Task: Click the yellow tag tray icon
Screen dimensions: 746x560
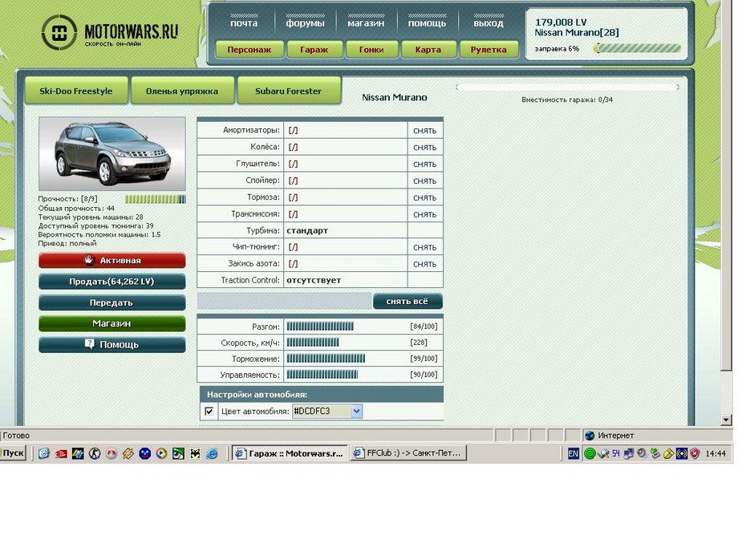Action: [x=668, y=453]
